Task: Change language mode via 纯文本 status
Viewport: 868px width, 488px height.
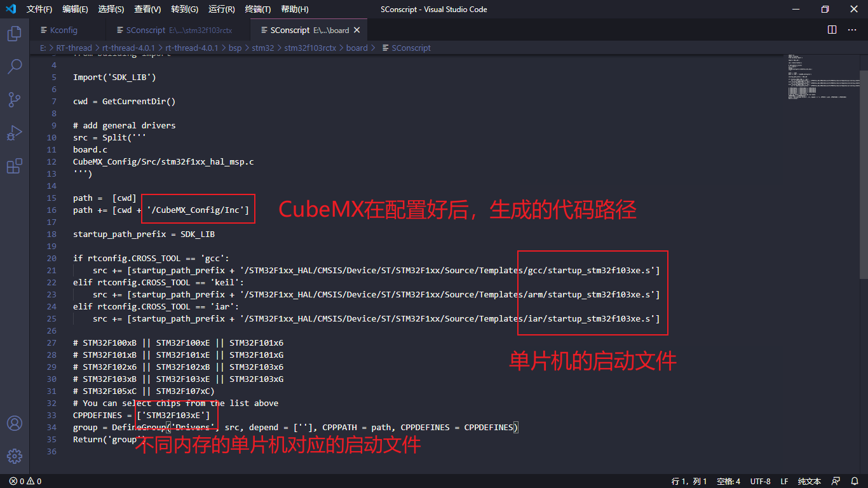Action: (x=810, y=481)
